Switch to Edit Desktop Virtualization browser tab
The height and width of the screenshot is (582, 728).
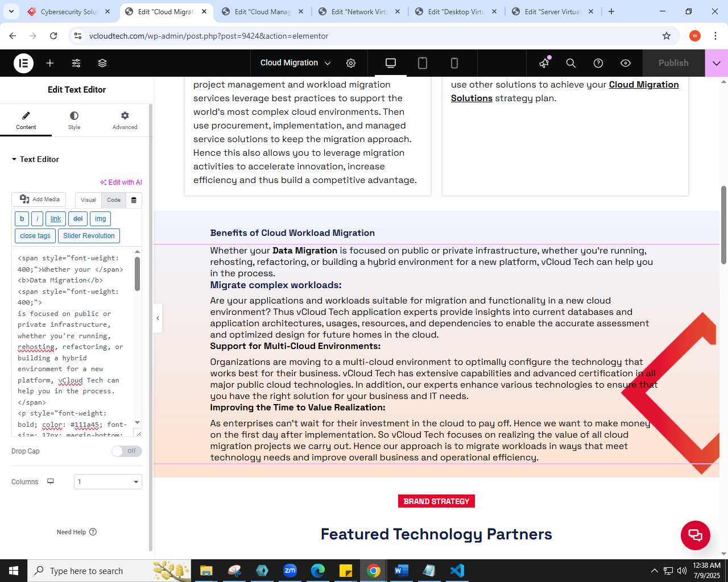(x=456, y=11)
